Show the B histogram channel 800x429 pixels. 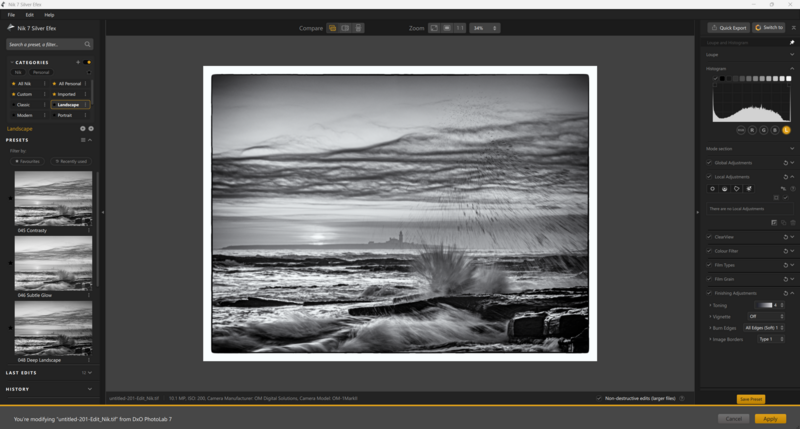(774, 130)
